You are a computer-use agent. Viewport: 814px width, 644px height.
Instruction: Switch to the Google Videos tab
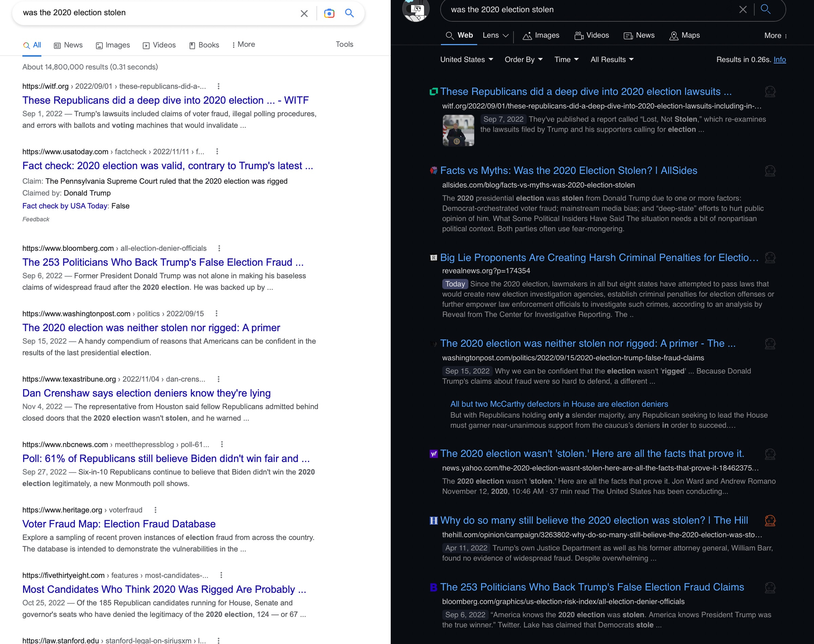[159, 45]
